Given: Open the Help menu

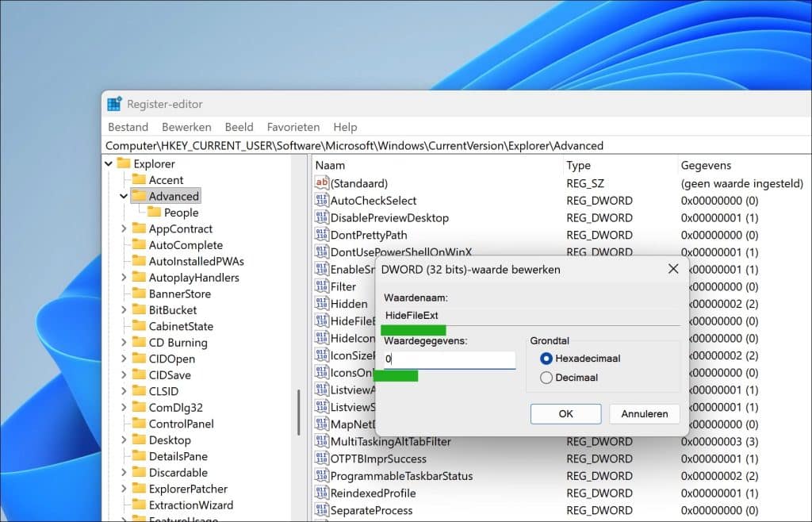Looking at the screenshot, I should [x=345, y=127].
